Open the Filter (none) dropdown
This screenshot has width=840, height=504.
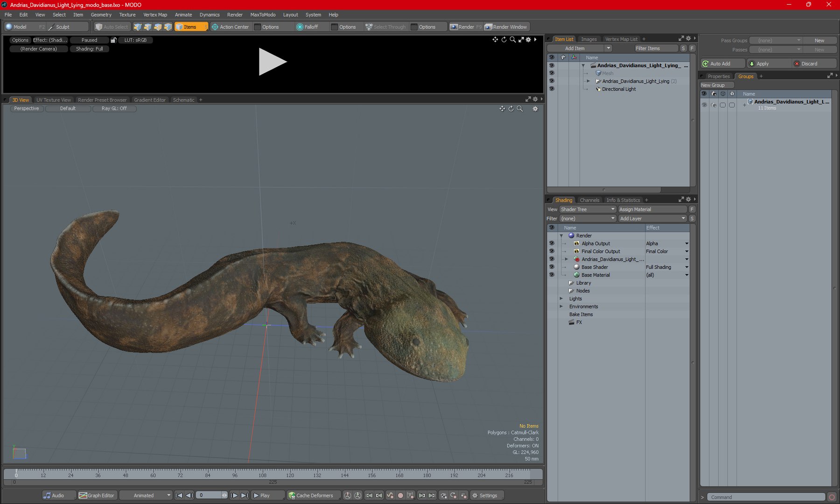pos(588,218)
